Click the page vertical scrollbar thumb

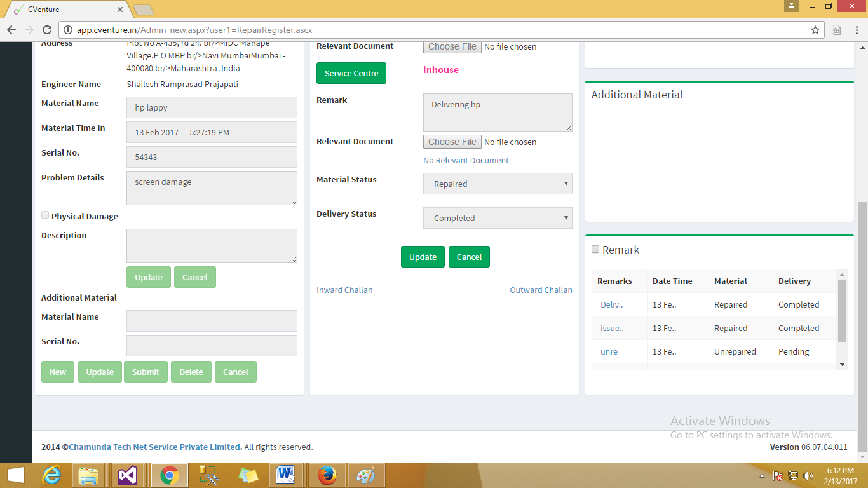[862, 326]
